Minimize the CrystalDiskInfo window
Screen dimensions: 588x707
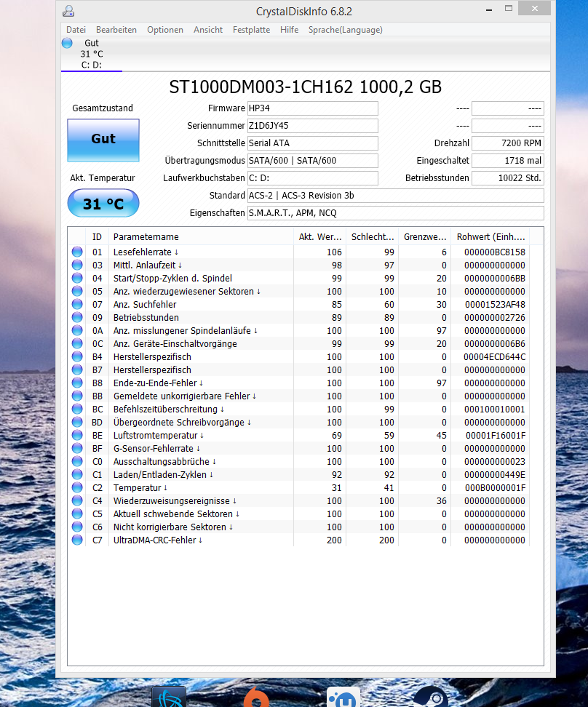489,9
